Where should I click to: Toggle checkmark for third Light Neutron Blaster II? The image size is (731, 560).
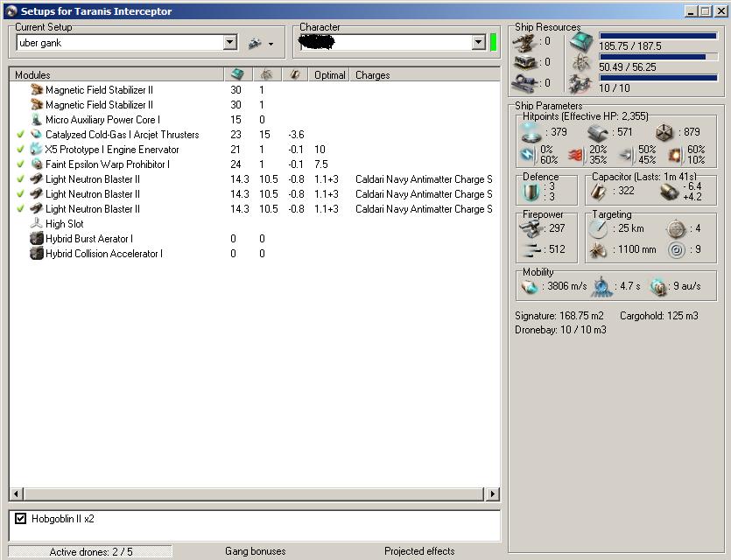coord(20,209)
